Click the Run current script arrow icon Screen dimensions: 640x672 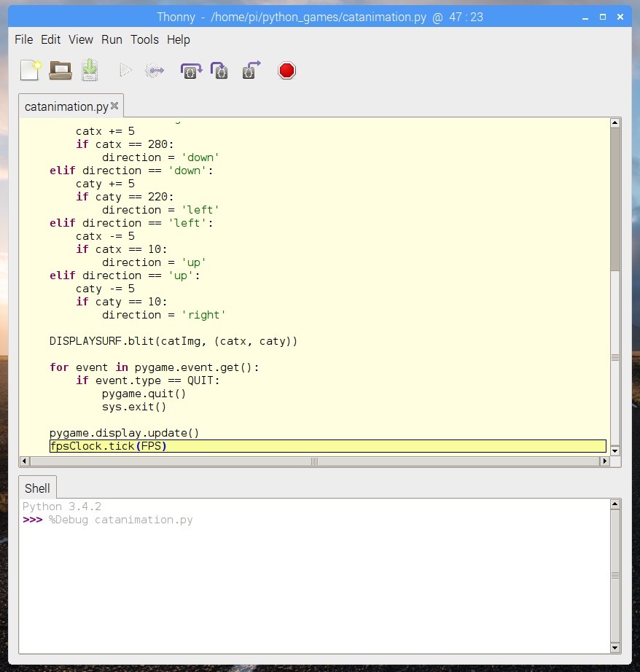click(125, 71)
